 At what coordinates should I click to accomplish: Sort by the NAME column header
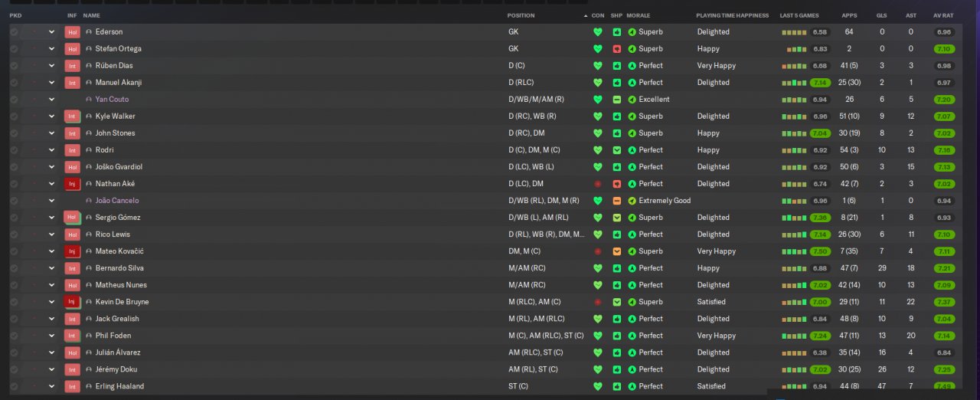coord(91,15)
